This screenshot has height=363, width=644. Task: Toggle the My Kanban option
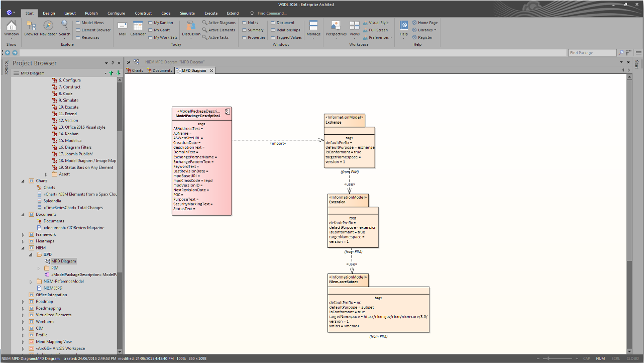161,23
